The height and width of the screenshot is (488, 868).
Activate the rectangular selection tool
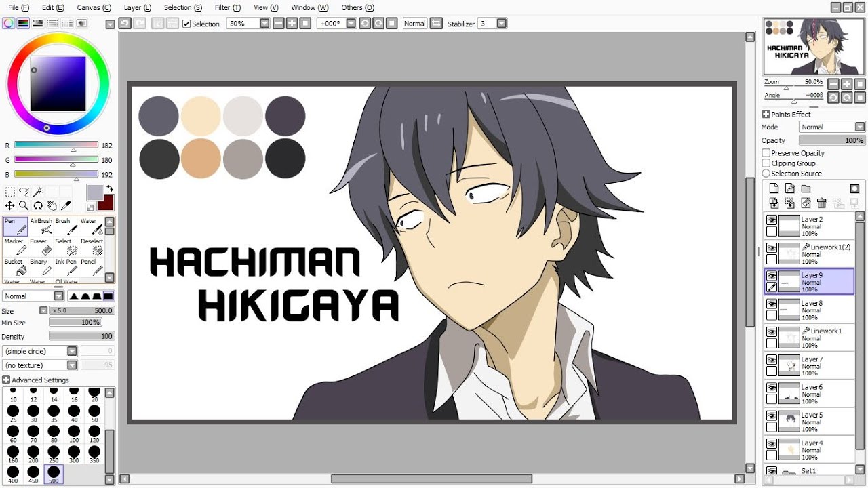(10, 192)
